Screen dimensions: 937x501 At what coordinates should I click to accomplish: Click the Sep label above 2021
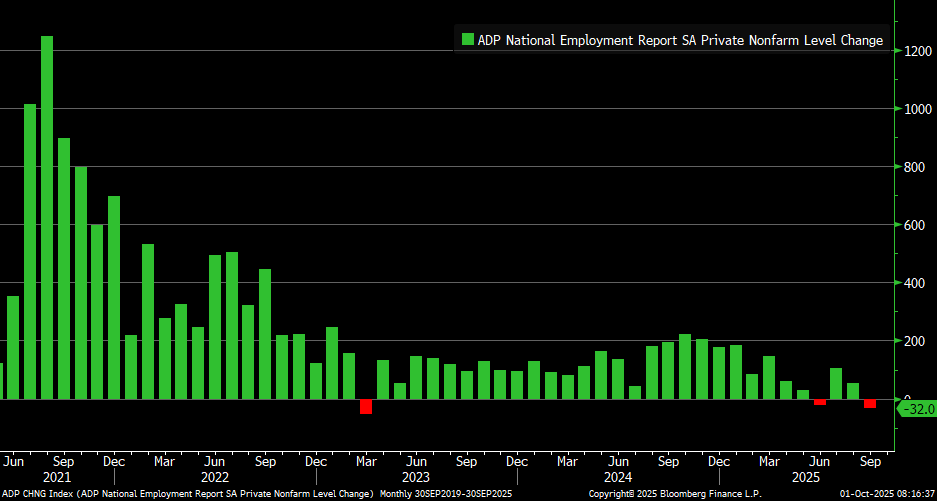point(63,462)
